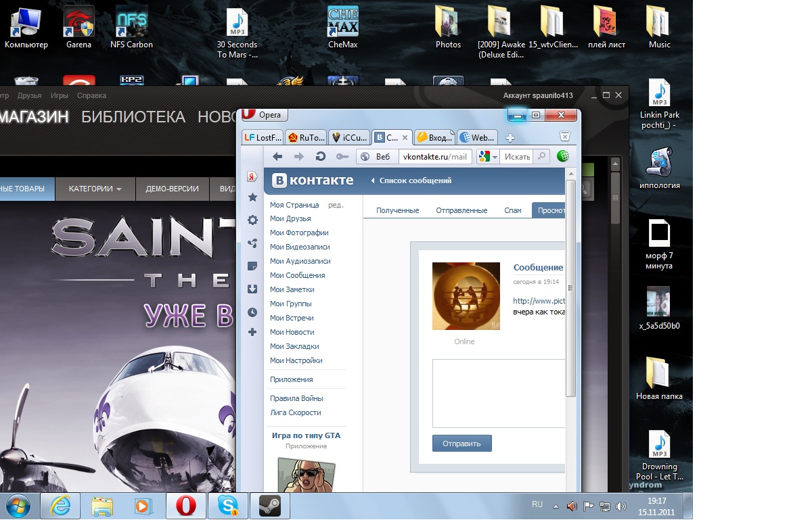
Task: Open the Полученные messages tab
Action: [398, 210]
